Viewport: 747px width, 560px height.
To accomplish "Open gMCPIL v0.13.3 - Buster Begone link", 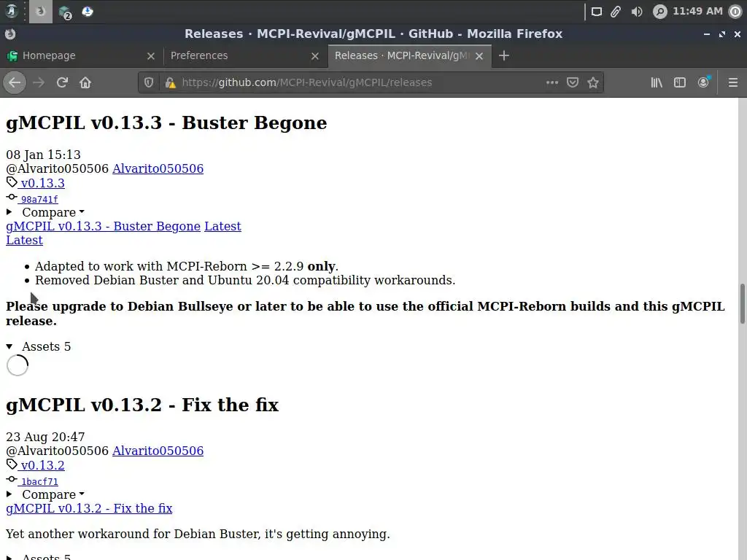I will coord(103,226).
